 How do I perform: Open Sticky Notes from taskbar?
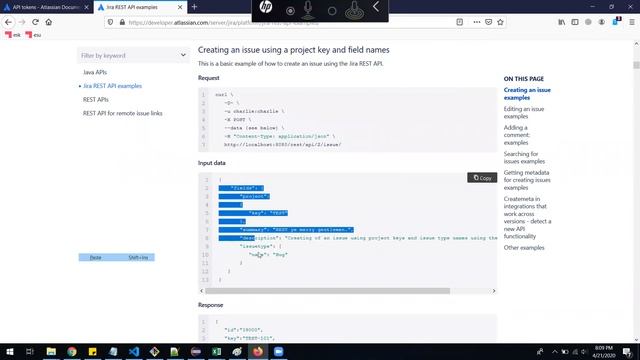93,351
